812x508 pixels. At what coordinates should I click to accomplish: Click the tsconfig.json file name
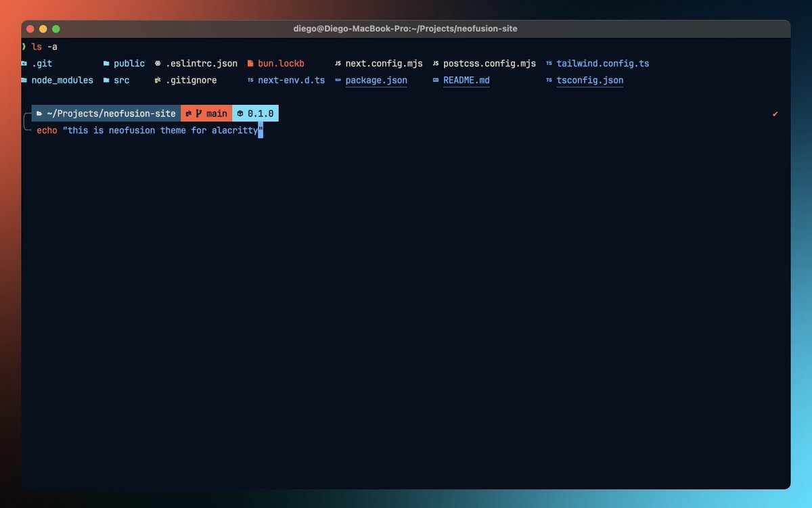click(x=590, y=80)
